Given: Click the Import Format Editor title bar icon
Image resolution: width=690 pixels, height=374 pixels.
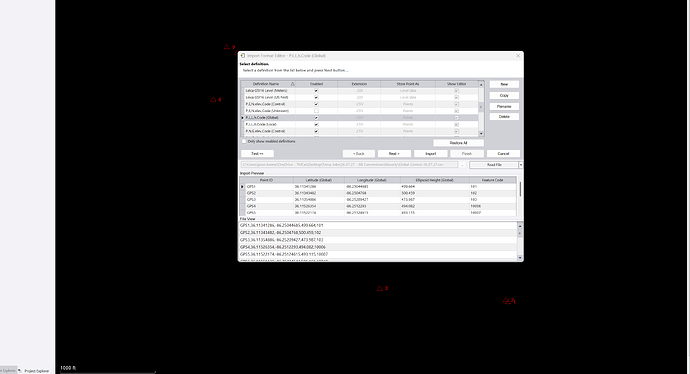Looking at the screenshot, I should pos(242,56).
